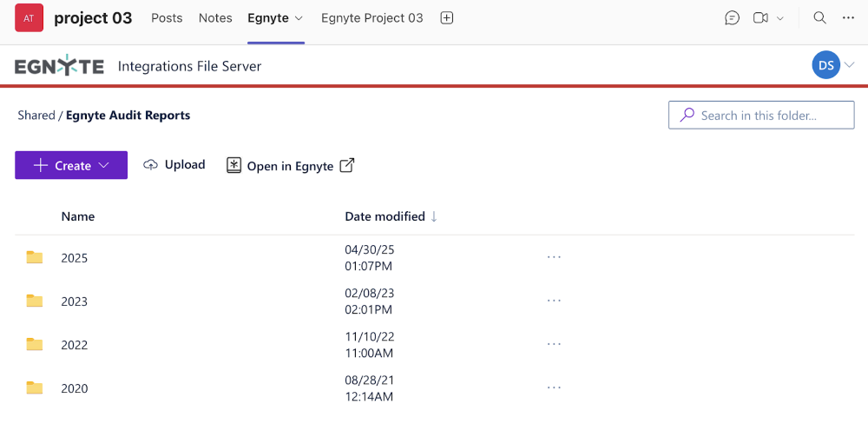The image size is (868, 444).
Task: Click the AT team avatar icon
Action: 30,17
